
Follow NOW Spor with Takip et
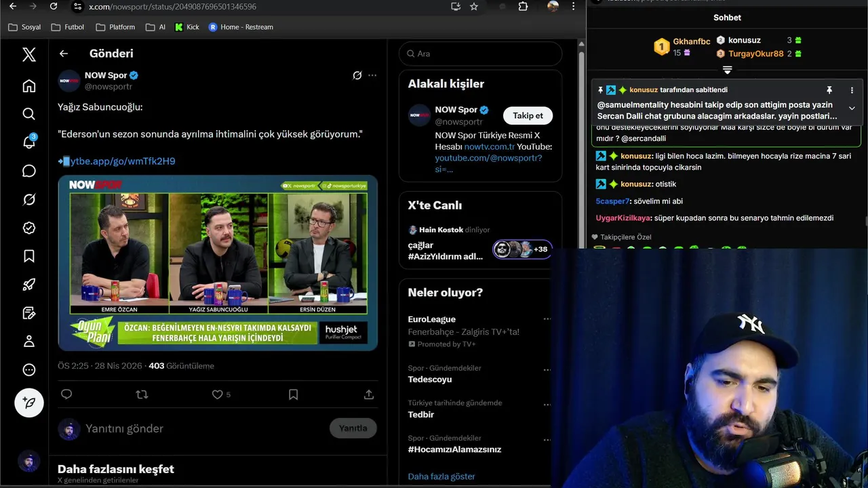coord(528,115)
